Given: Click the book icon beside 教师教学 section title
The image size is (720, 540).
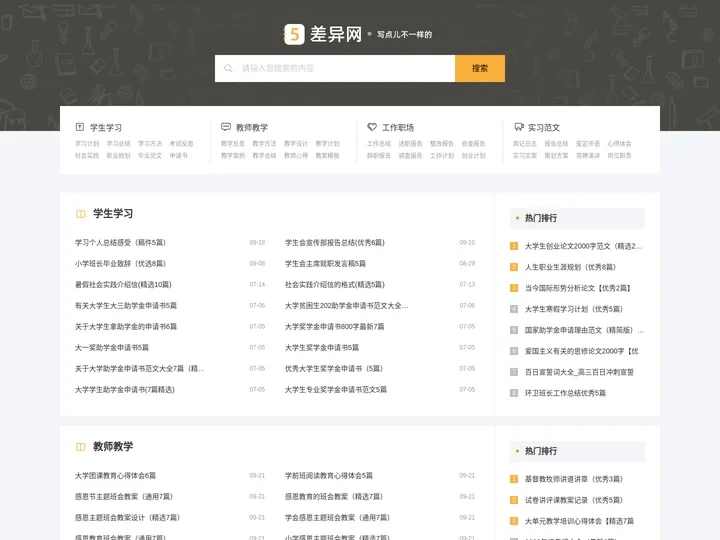Looking at the screenshot, I should [x=81, y=447].
